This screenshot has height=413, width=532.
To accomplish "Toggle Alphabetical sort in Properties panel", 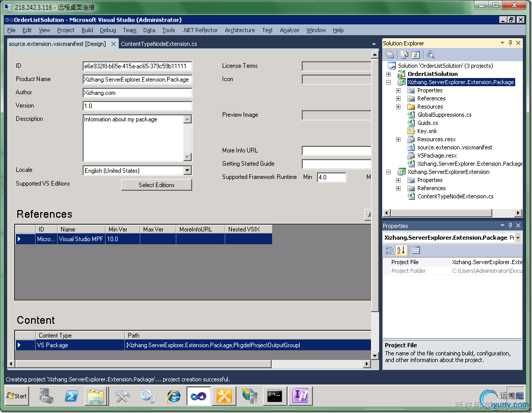I will 401,250.
